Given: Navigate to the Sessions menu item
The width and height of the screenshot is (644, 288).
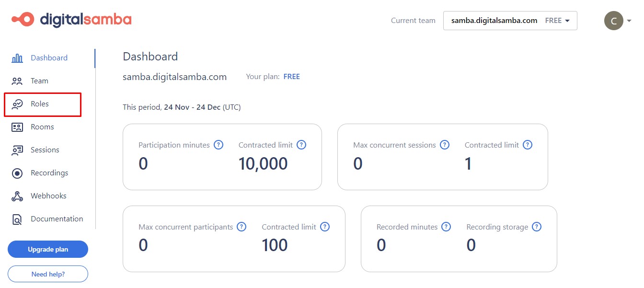Looking at the screenshot, I should [x=45, y=150].
